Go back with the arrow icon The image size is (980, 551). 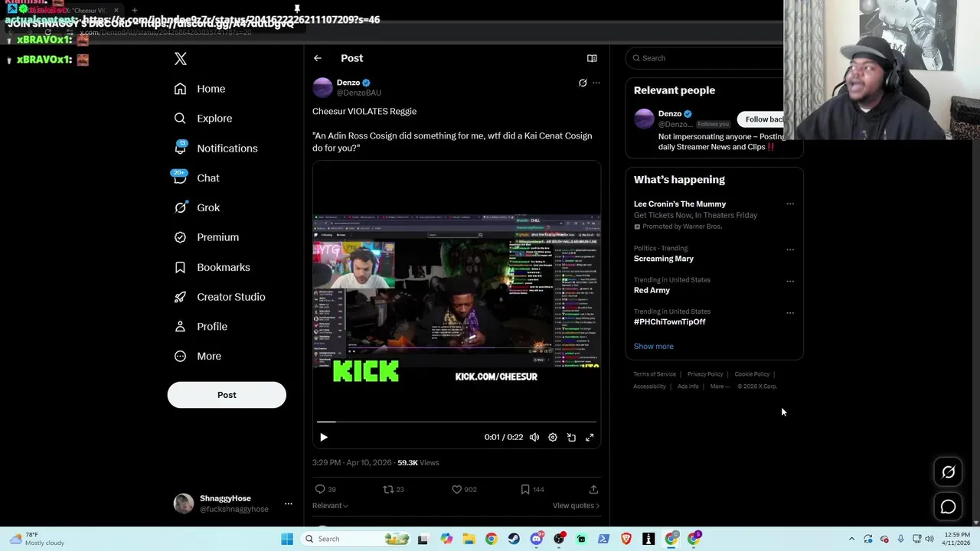pyautogui.click(x=318, y=58)
